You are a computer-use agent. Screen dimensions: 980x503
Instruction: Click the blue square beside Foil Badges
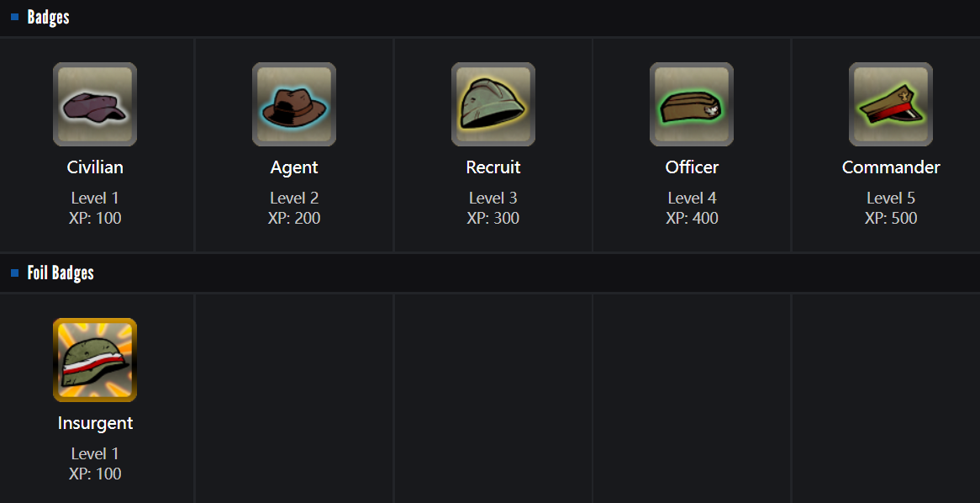pyautogui.click(x=15, y=273)
